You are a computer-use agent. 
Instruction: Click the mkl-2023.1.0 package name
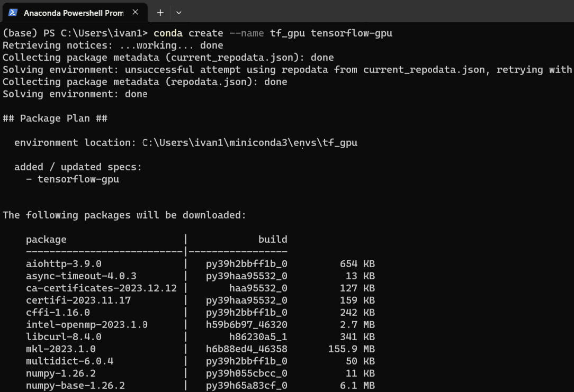[x=61, y=349]
